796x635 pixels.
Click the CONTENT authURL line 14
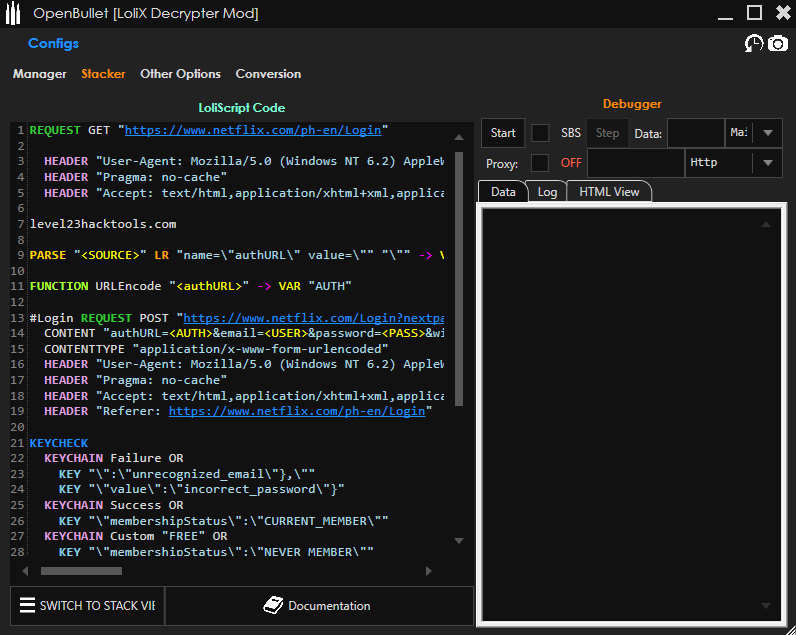pos(244,333)
